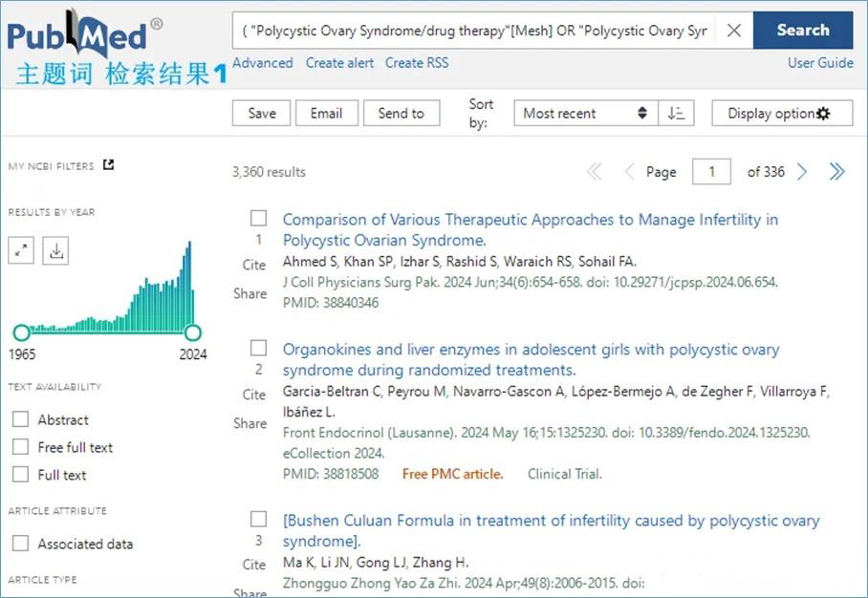Open the Most recent sort dropdown

[586, 114]
